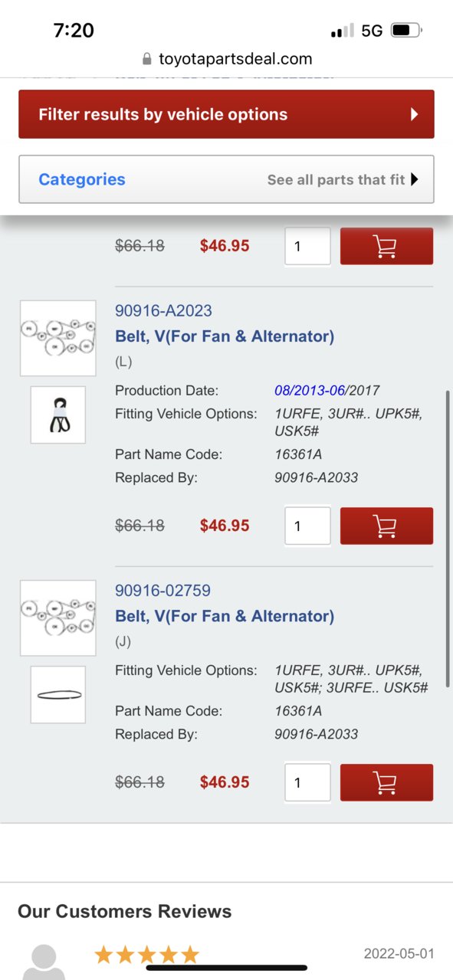Open Belt, V title of 90916-A2023
Screen dimensions: 453x980
pos(225,336)
